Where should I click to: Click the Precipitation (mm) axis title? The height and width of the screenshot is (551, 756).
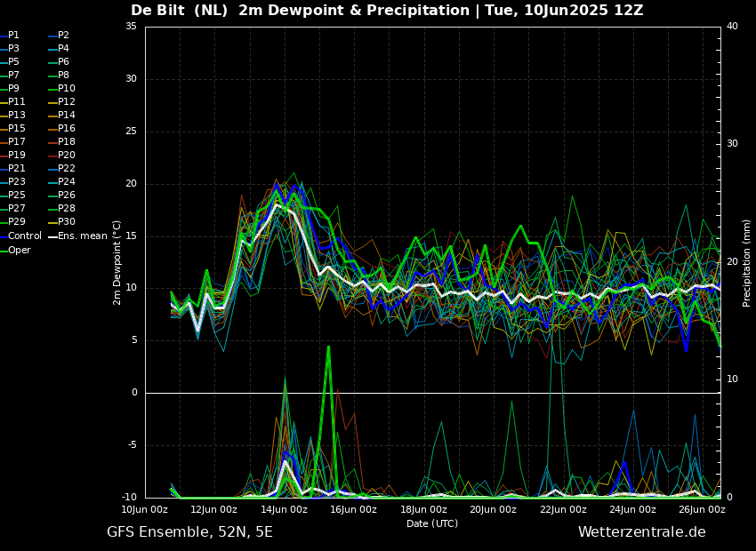(x=747, y=262)
